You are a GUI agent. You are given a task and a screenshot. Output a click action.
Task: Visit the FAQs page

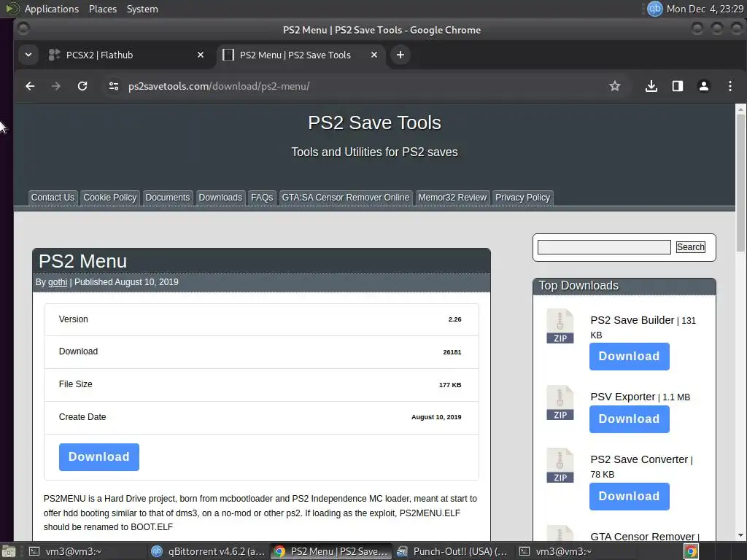[x=262, y=198]
